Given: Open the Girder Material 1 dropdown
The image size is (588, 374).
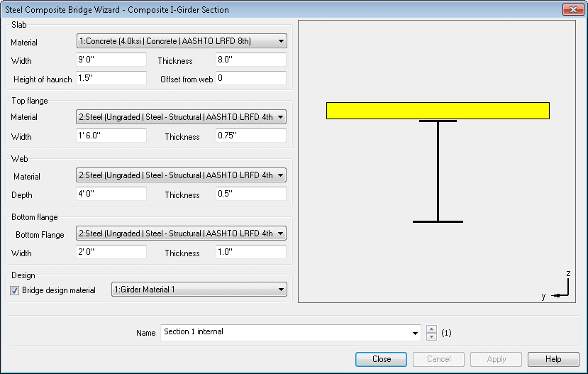Looking at the screenshot, I should tap(282, 290).
